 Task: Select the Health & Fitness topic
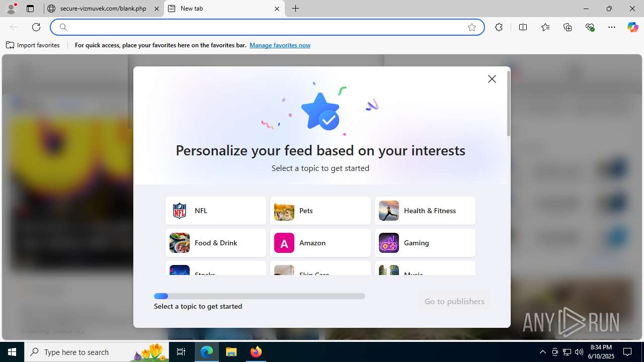coord(425,211)
